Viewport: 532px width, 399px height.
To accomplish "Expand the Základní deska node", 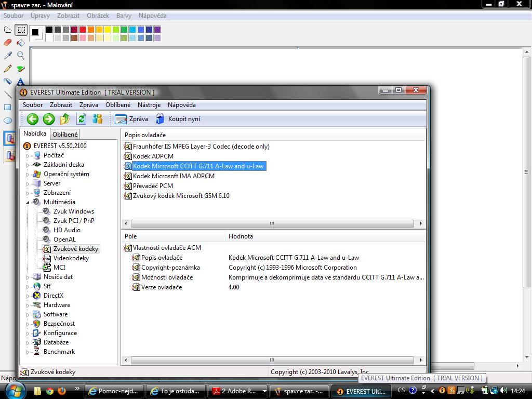I will (28, 165).
